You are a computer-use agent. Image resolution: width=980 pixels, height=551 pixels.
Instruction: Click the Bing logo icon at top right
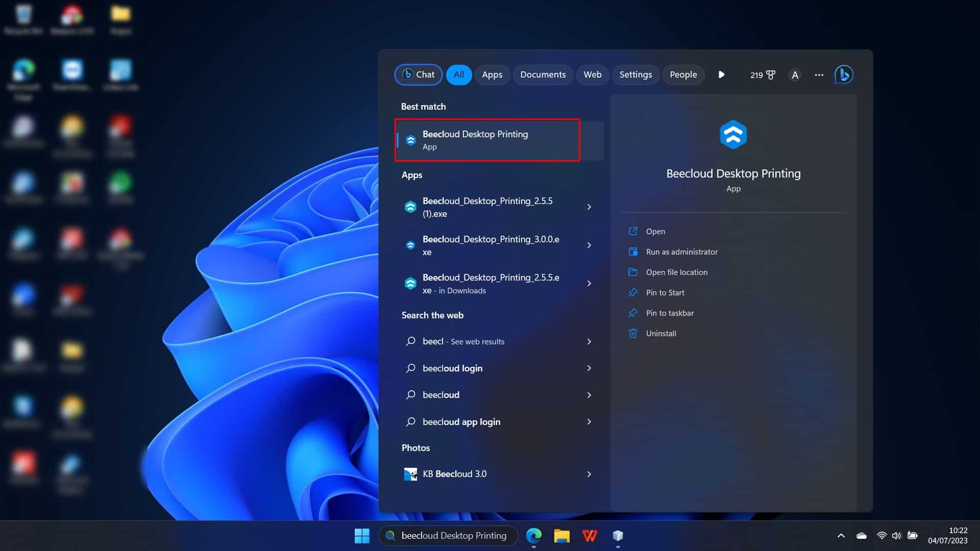844,74
